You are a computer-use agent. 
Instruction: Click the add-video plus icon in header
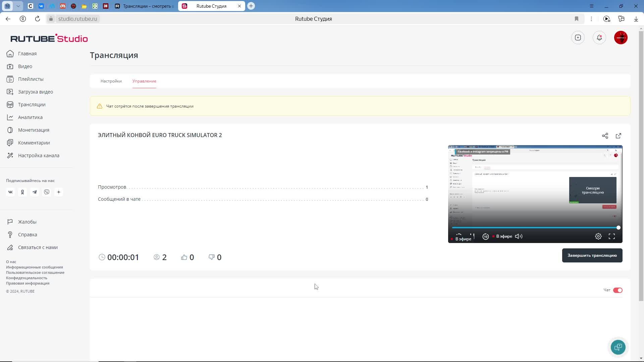578,38
